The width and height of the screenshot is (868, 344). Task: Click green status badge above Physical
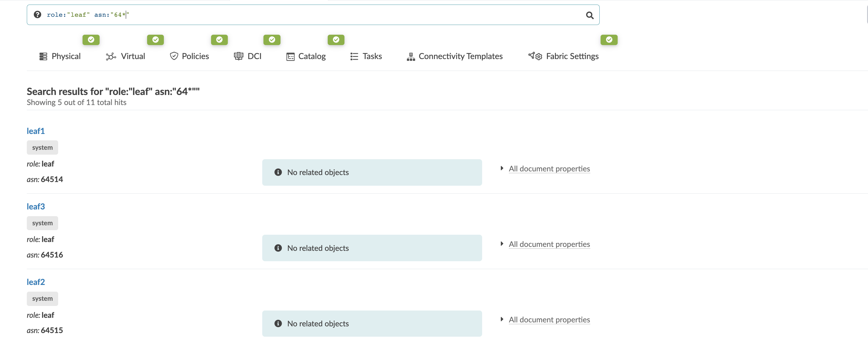coord(91,40)
